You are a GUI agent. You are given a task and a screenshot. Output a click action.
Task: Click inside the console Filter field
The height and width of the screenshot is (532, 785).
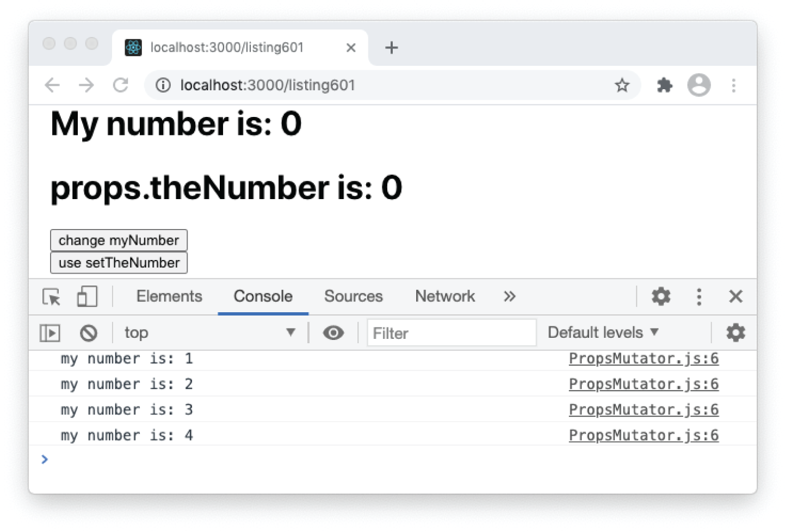click(452, 332)
